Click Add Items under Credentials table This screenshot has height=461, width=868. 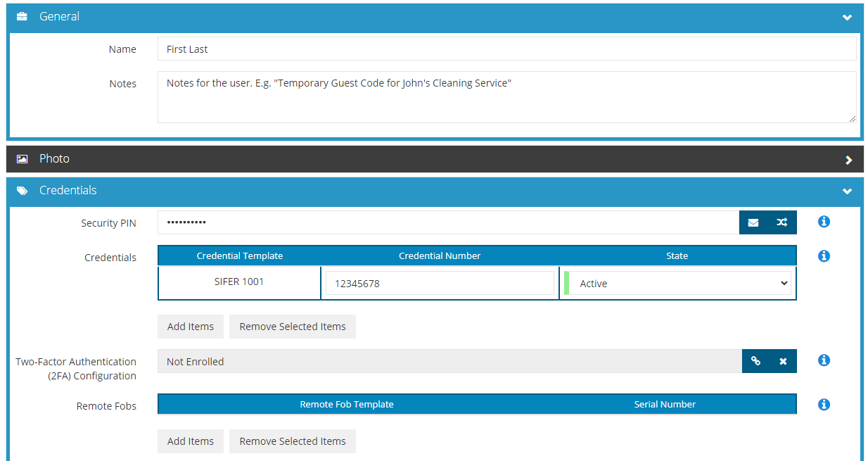tap(191, 327)
